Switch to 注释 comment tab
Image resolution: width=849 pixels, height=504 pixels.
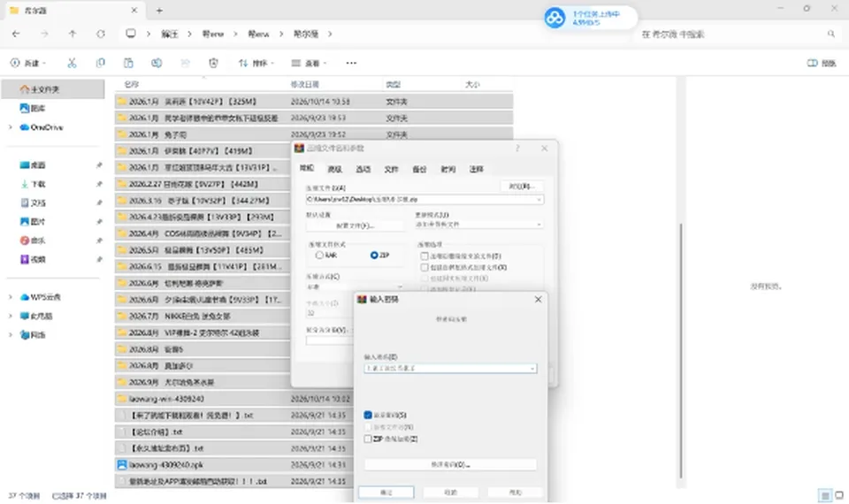(x=476, y=170)
